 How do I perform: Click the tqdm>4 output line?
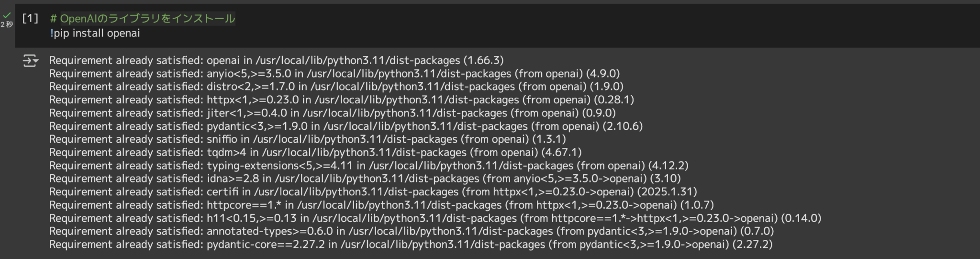click(315, 152)
